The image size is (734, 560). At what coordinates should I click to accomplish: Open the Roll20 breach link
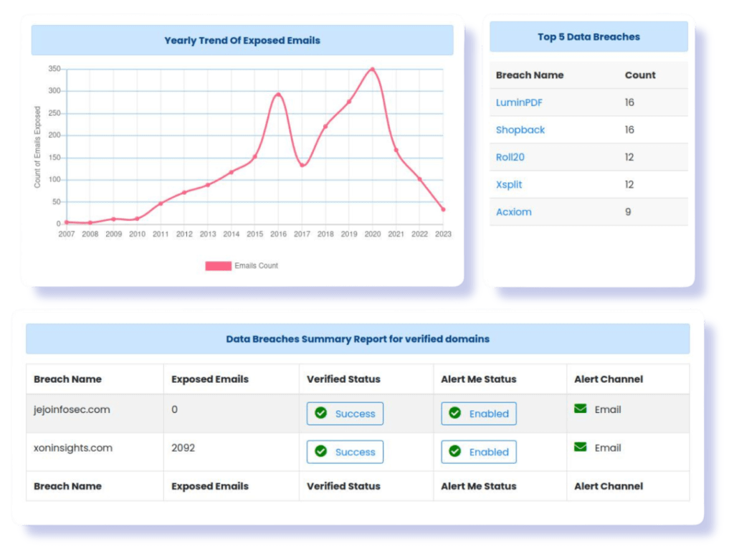510,157
